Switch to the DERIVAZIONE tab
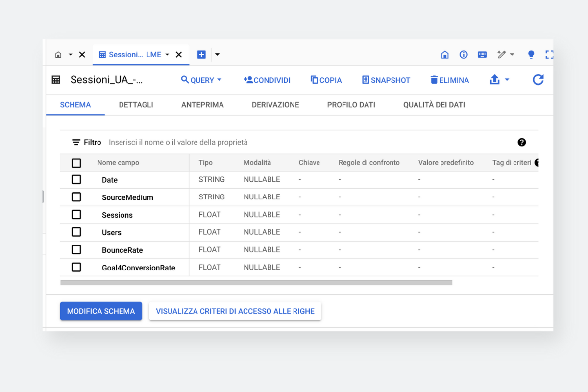 (x=275, y=105)
